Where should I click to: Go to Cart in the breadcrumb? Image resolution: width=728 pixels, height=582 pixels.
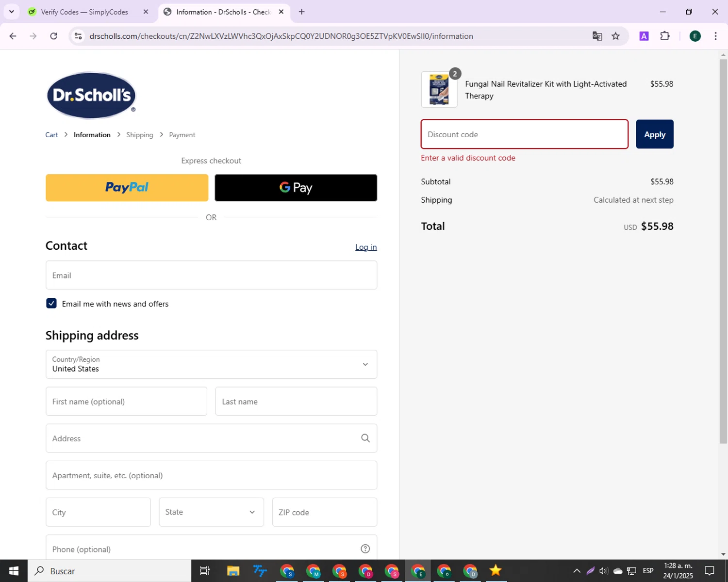click(x=51, y=135)
